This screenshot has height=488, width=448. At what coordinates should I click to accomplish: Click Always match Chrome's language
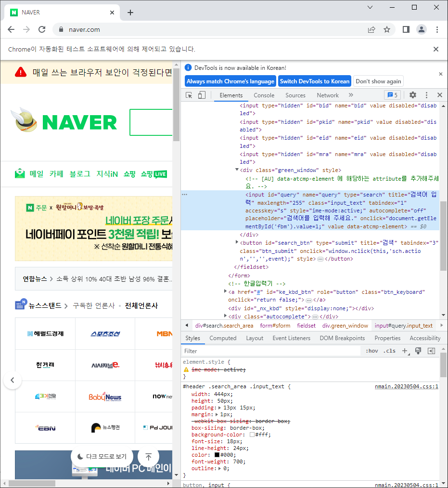230,81
